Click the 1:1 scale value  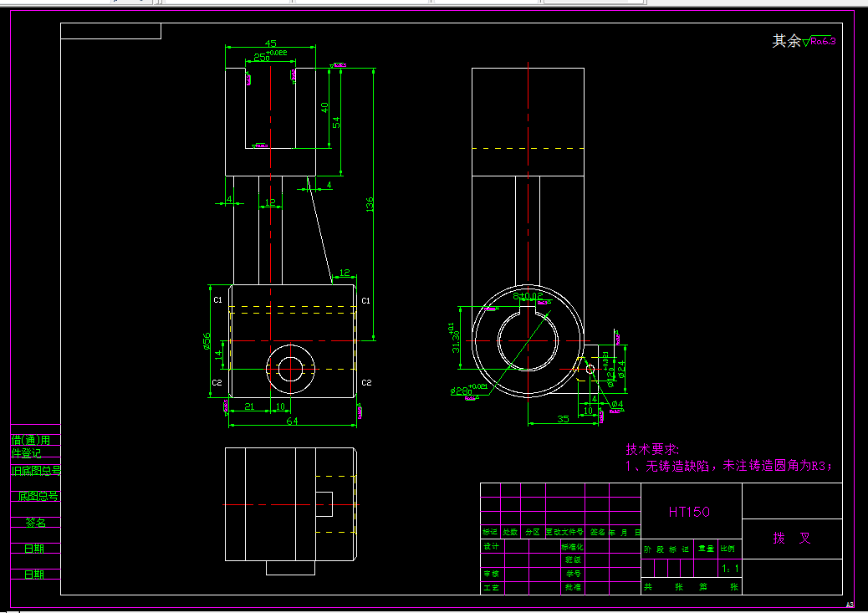tap(730, 568)
